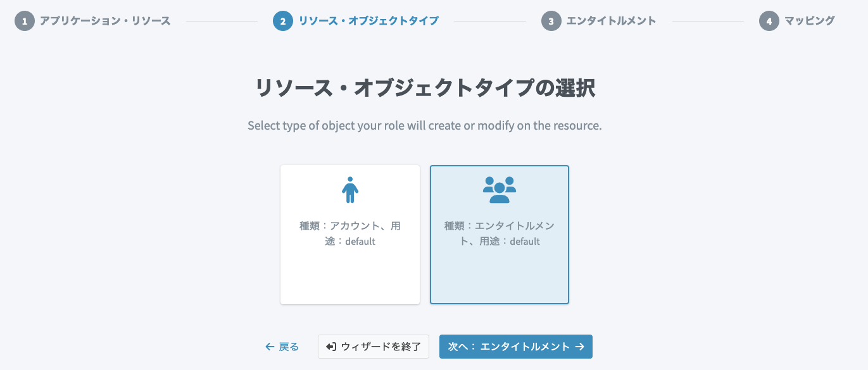Screen dimensions: 868x370
Task: Select the エンタイトルメント default object type card
Action: point(500,235)
